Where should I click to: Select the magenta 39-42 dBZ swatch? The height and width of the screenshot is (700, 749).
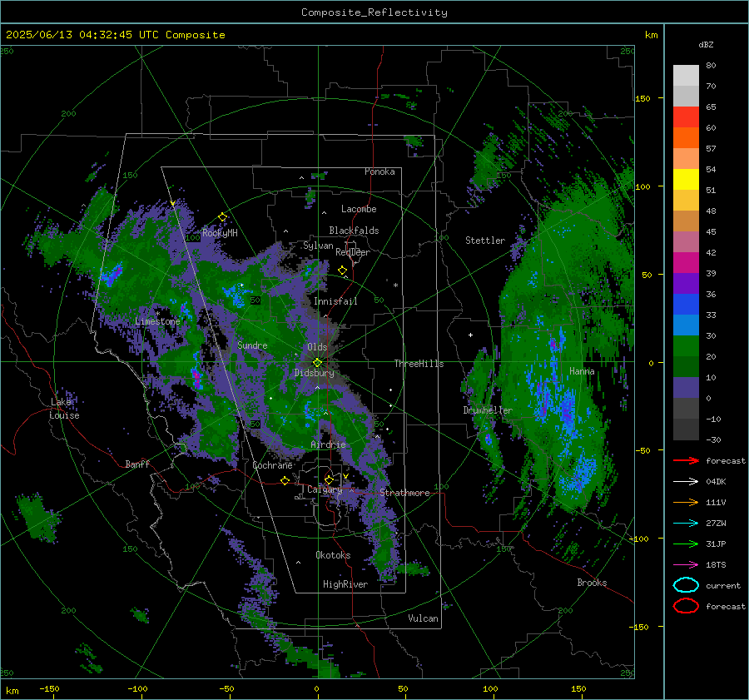click(x=686, y=262)
